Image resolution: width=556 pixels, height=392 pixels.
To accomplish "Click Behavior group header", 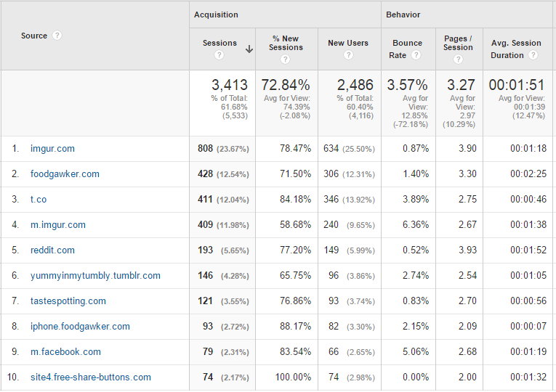I will click(x=403, y=15).
